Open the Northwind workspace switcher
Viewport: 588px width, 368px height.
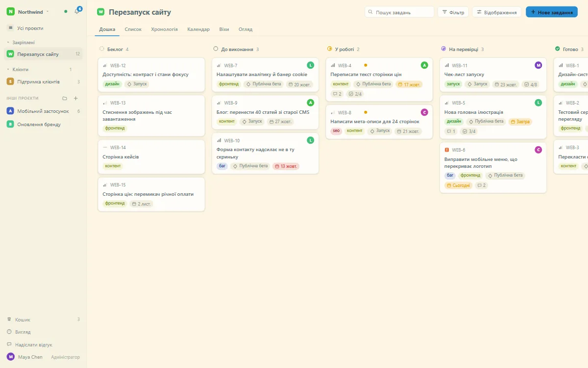point(28,11)
